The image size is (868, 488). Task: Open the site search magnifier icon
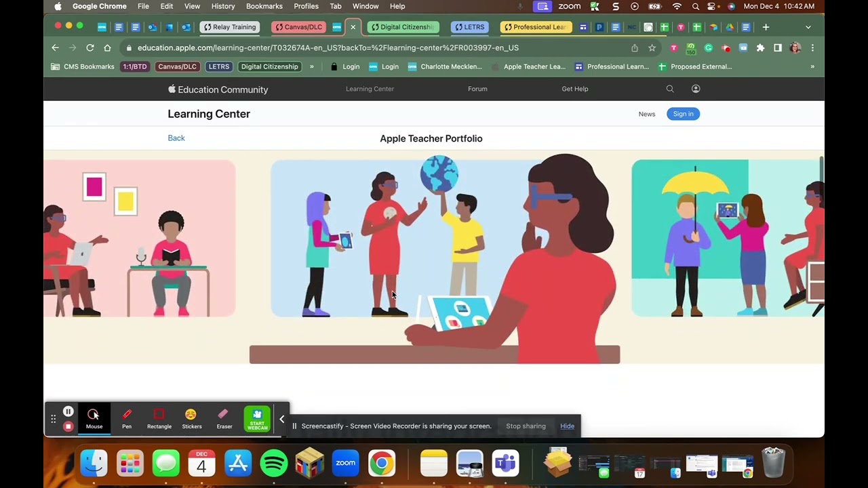coord(670,89)
